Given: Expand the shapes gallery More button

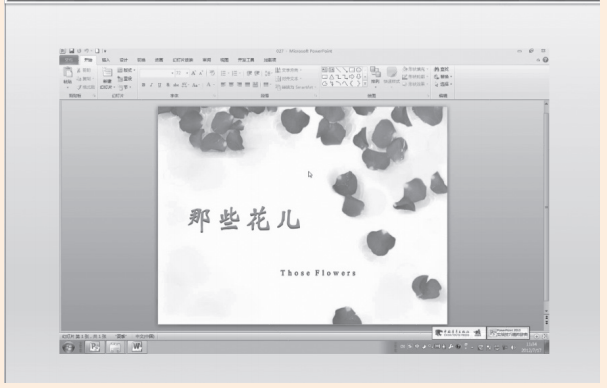Looking at the screenshot, I should [365, 84].
